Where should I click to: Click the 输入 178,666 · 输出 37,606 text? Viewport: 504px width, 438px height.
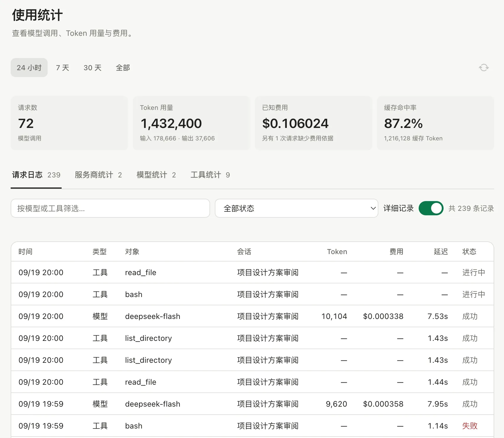177,138
